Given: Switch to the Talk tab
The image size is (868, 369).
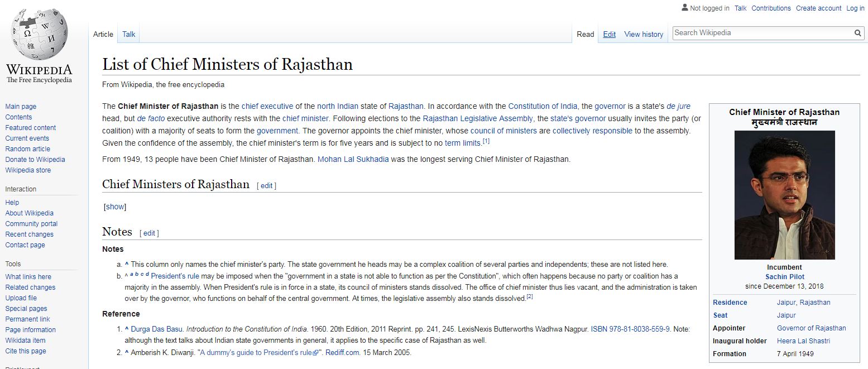Looking at the screenshot, I should (129, 34).
